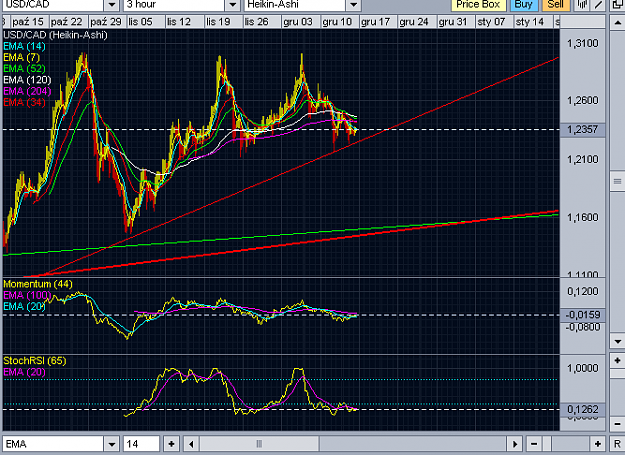Click the minus button left of the bottom zoom slider
This screenshot has height=455, width=625.
[534, 443]
